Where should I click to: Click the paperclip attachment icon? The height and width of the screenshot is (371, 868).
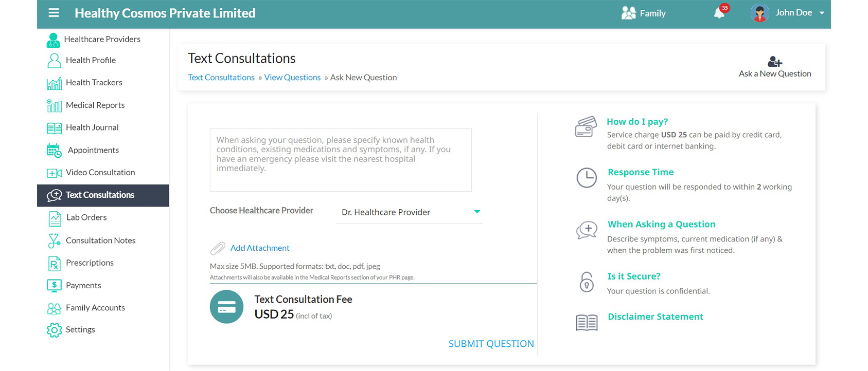coord(218,248)
